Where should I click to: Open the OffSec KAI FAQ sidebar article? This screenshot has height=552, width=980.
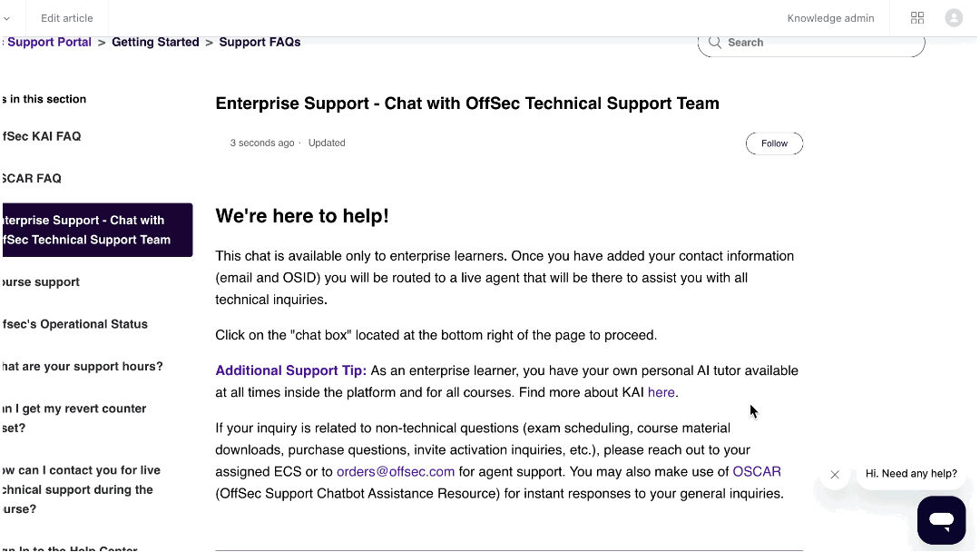[x=42, y=136]
